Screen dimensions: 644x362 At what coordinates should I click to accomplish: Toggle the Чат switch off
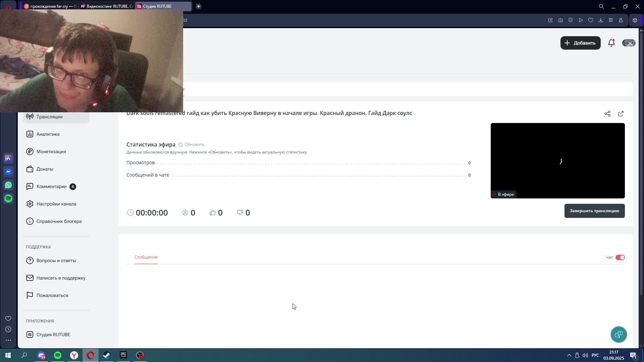(x=620, y=257)
